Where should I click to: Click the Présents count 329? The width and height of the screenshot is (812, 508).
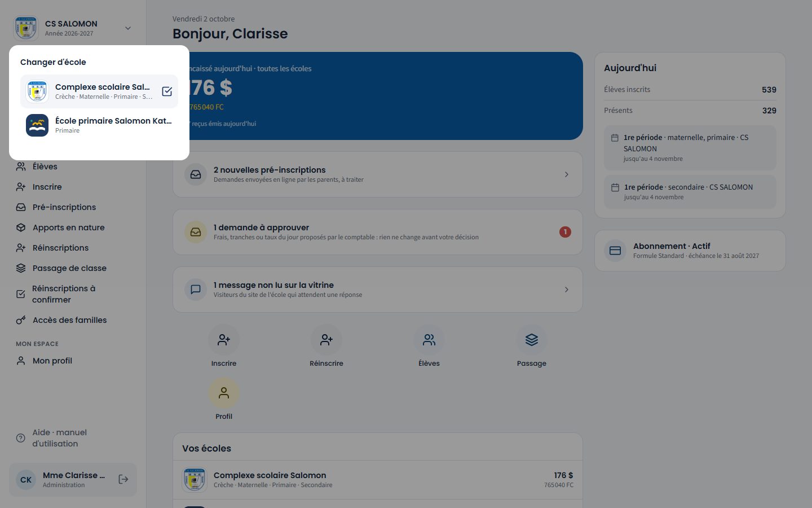(769, 111)
